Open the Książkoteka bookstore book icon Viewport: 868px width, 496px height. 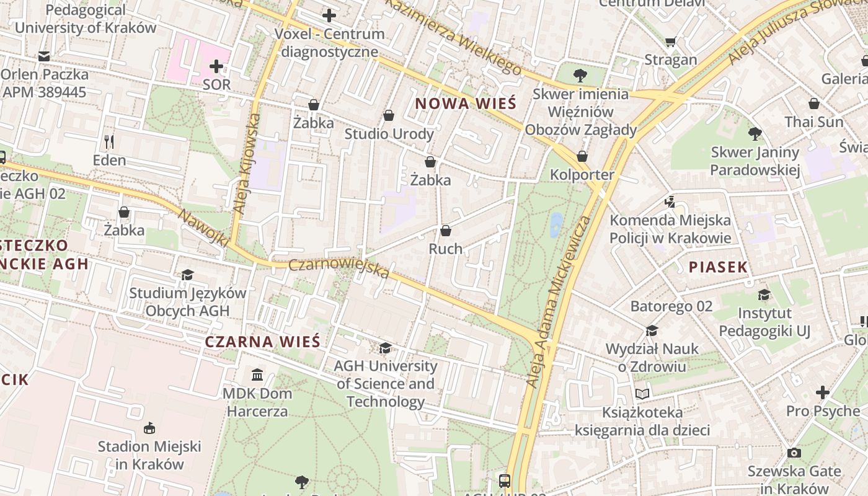tap(642, 394)
